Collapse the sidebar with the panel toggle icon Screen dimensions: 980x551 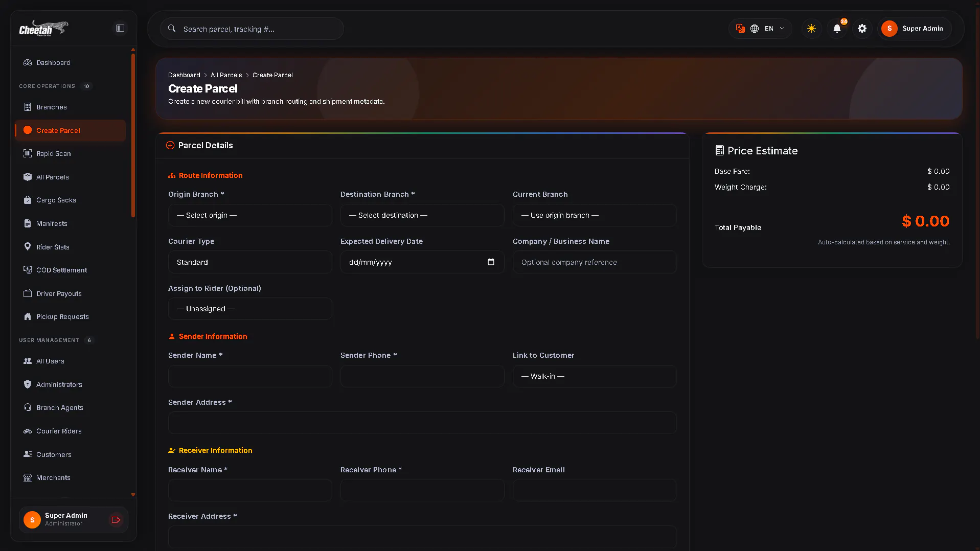(120, 28)
